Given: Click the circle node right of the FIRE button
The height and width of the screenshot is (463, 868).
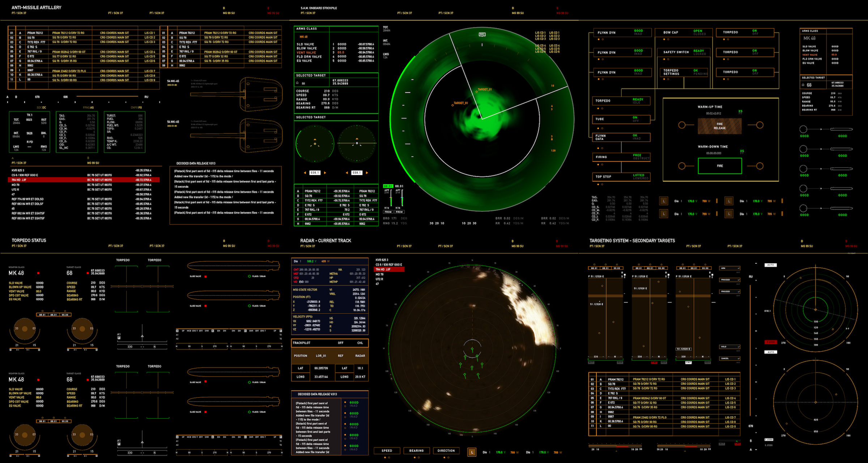Looking at the screenshot, I should pos(760,166).
